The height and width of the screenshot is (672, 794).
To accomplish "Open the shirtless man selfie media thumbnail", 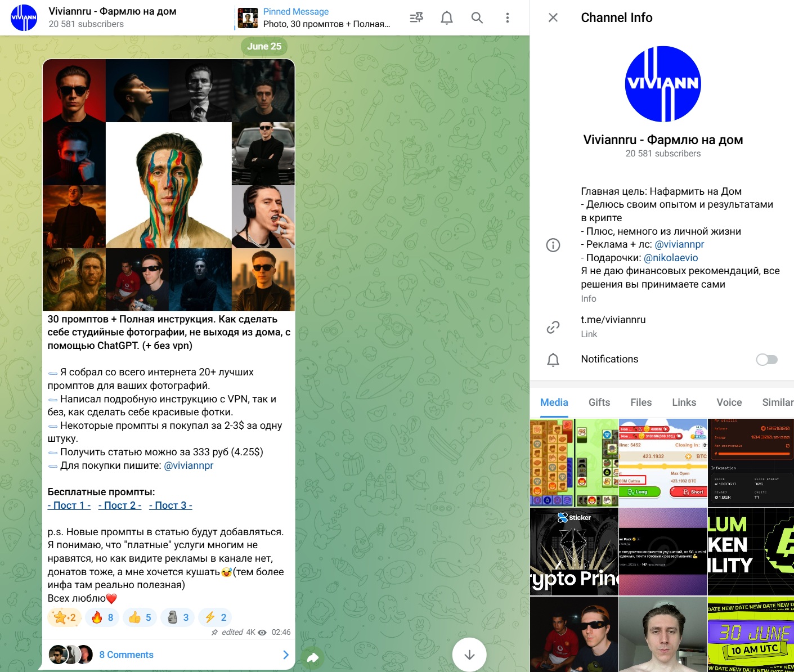I will (663, 634).
